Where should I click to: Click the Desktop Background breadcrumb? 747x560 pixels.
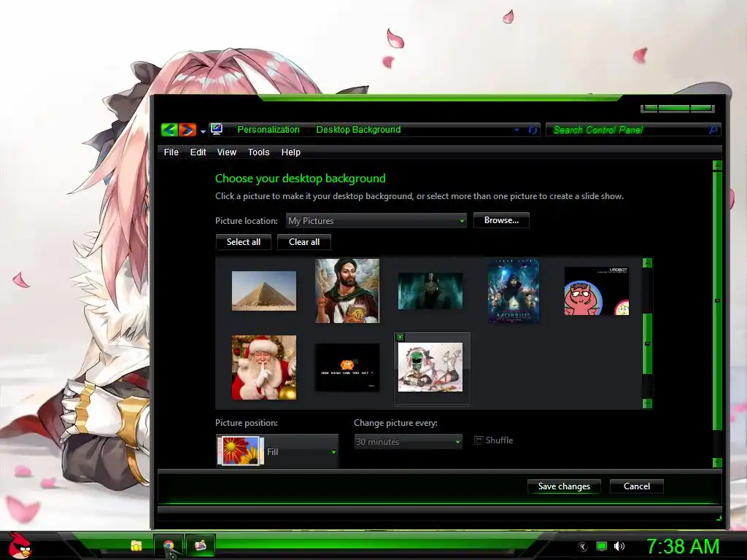point(358,130)
